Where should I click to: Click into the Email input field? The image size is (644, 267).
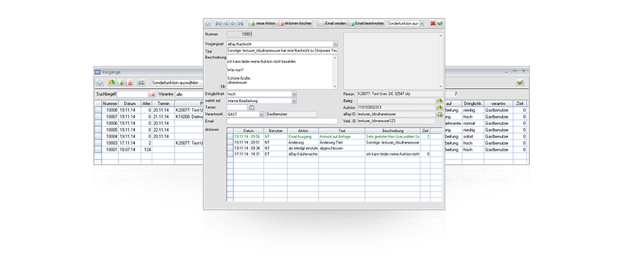click(282, 121)
